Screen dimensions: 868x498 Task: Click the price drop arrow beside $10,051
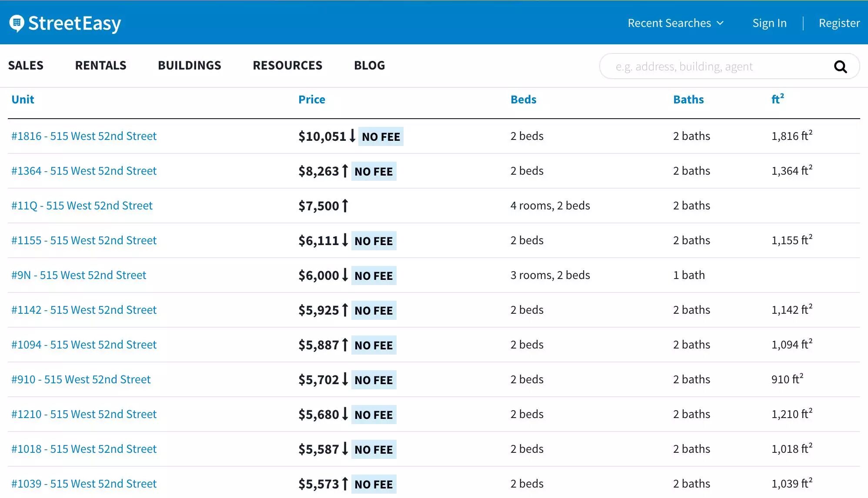[352, 136]
